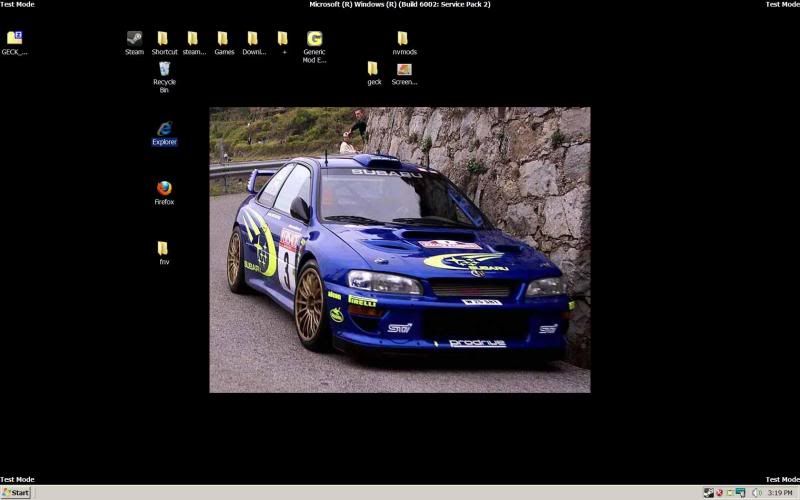Screen dimensions: 800x500
Task: Open the GECK_... desktop icon
Action: pos(14,43)
